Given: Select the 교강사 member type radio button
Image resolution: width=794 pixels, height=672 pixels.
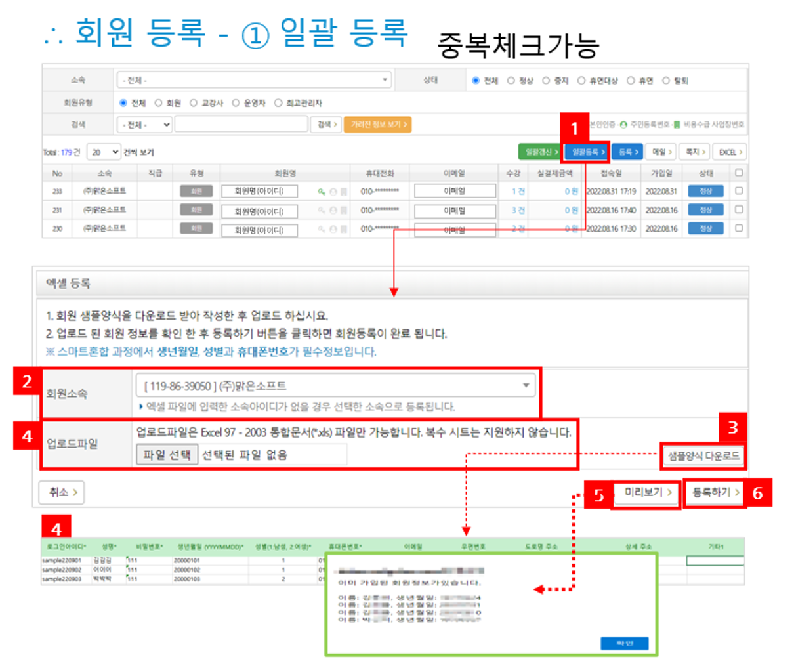Looking at the screenshot, I should click(x=194, y=103).
